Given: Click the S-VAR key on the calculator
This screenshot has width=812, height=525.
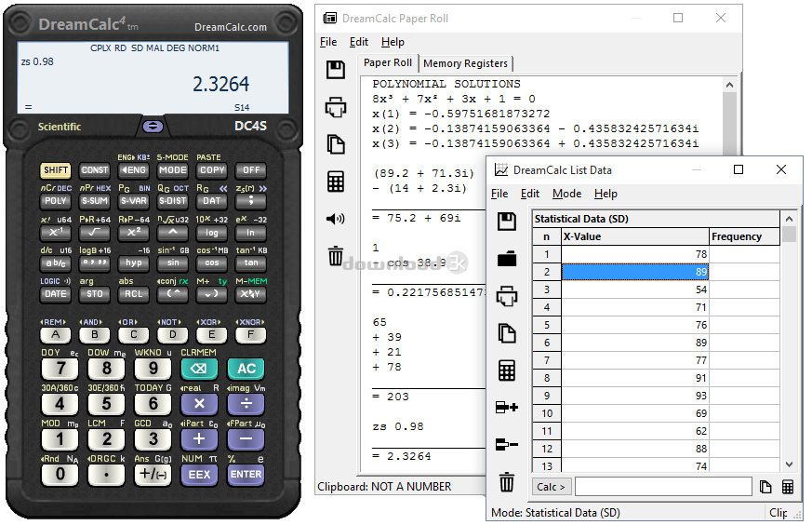Looking at the screenshot, I should [134, 201].
